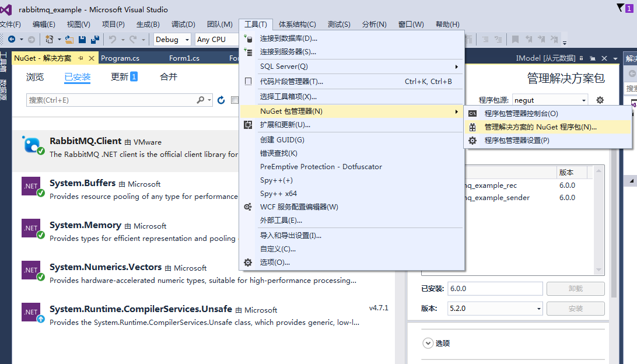Screen dimensions: 637x364
Task: Click the Open File folder icon
Action: (69, 40)
